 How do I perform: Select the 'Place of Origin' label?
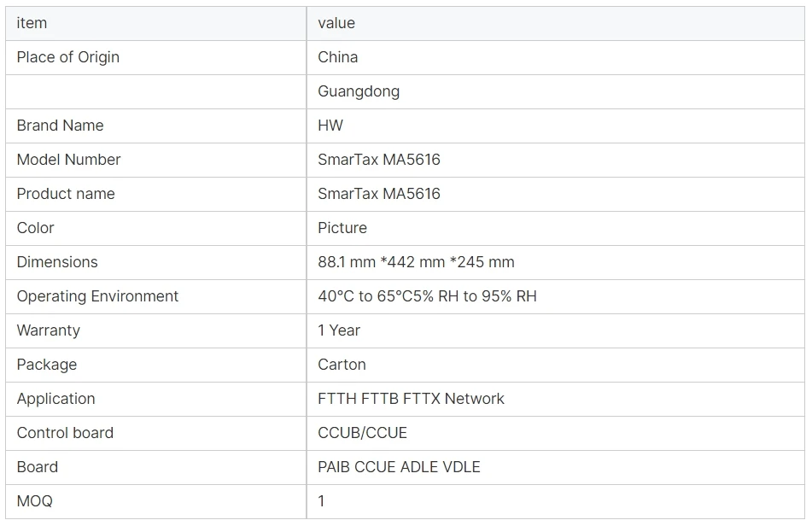[68, 57]
